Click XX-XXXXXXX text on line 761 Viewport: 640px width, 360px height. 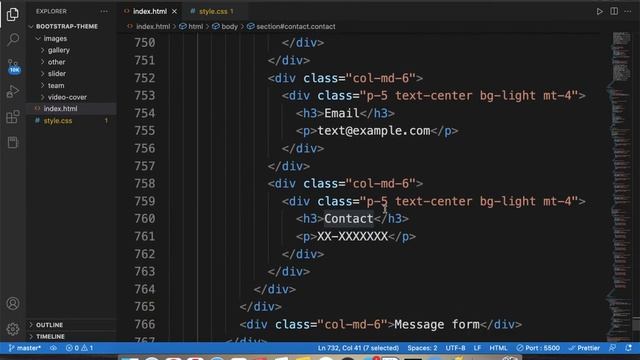pos(352,236)
